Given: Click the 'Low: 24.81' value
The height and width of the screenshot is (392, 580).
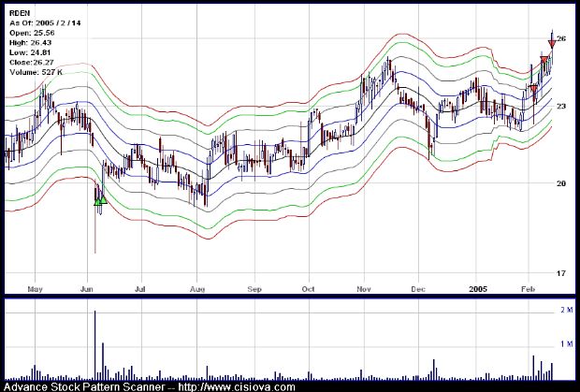Looking at the screenshot, I should 30,52.
